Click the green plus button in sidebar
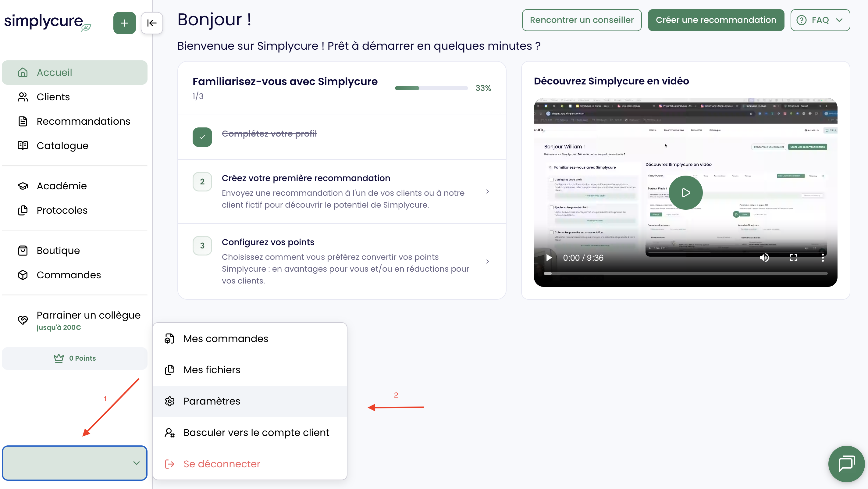 tap(124, 23)
